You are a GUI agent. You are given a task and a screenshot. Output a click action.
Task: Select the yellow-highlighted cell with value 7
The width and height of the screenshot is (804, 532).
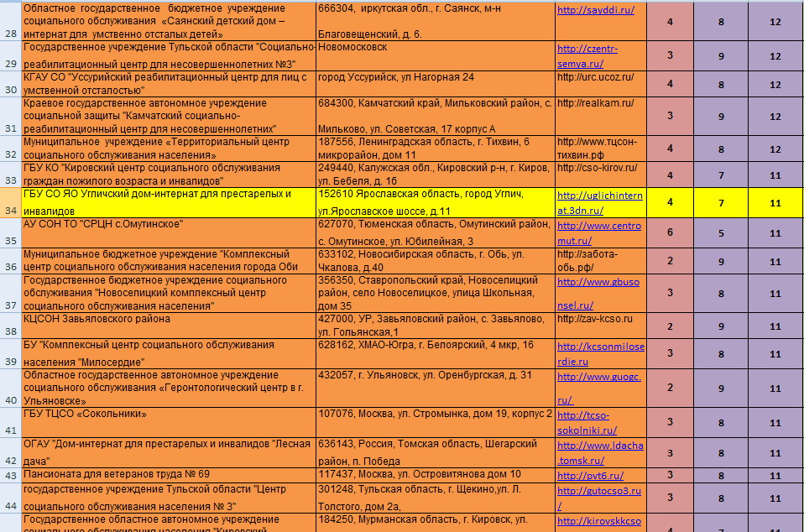click(721, 203)
